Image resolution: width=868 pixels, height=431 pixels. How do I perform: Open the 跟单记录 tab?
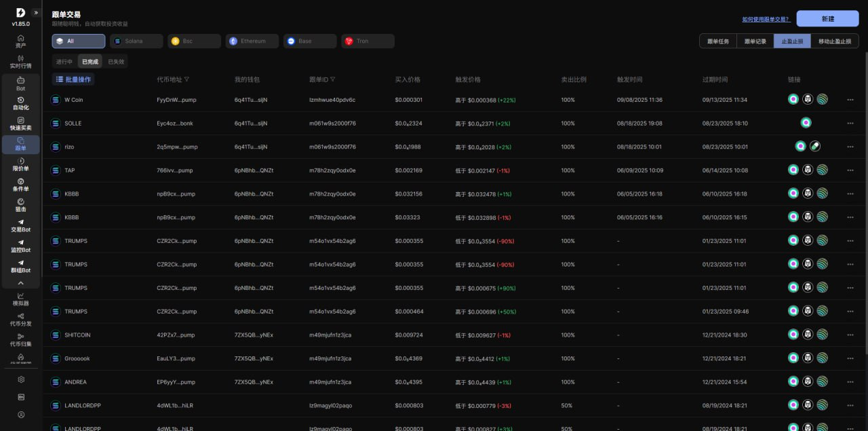pyautogui.click(x=755, y=41)
